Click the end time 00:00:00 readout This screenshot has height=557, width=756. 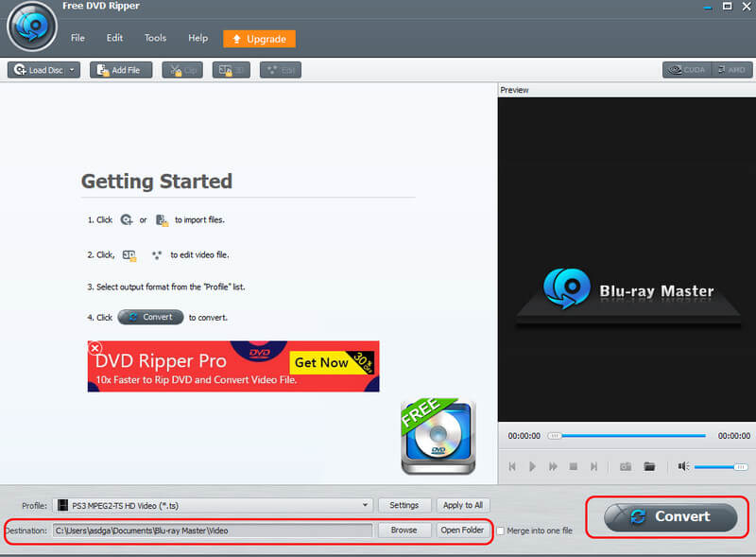click(734, 436)
